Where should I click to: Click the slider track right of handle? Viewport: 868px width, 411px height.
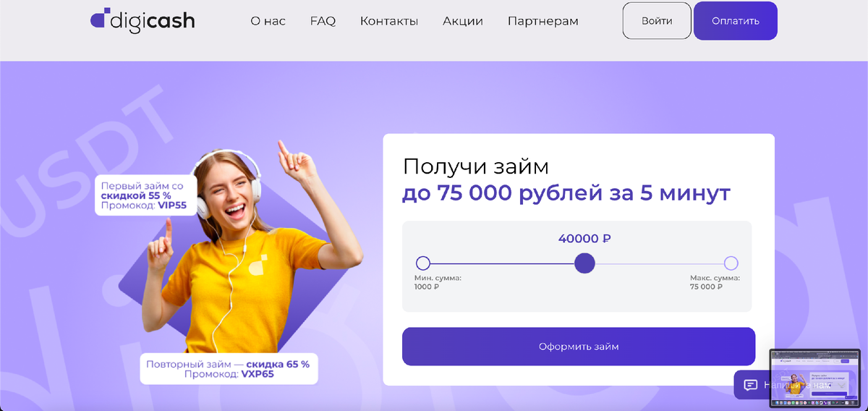pyautogui.click(x=660, y=263)
